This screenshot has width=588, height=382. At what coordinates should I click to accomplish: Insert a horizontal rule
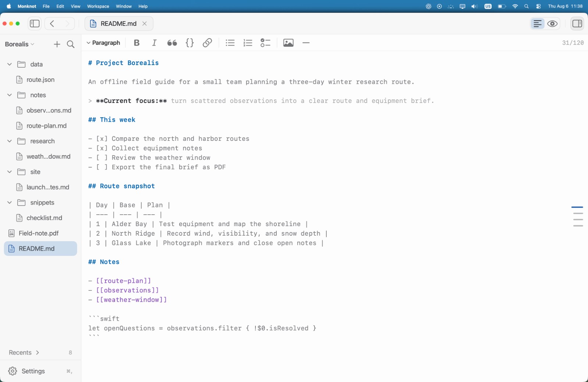pos(306,43)
